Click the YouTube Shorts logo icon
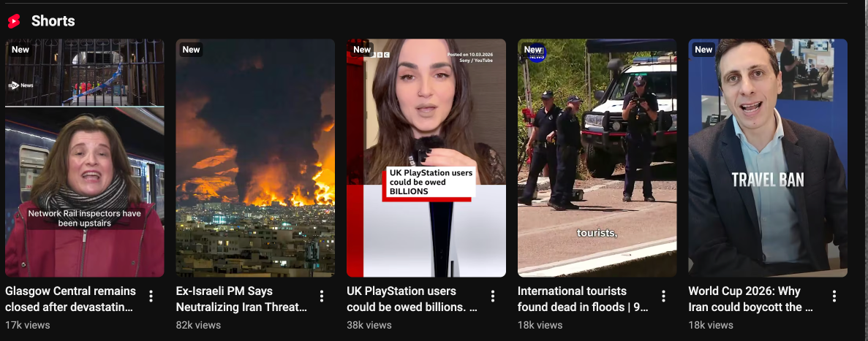Screen dimensions: 868x341 coord(14,21)
